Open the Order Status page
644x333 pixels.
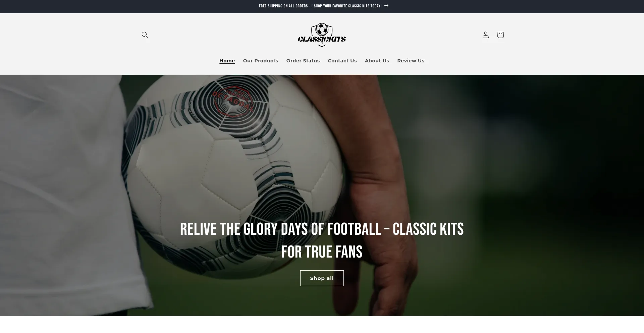(x=303, y=61)
